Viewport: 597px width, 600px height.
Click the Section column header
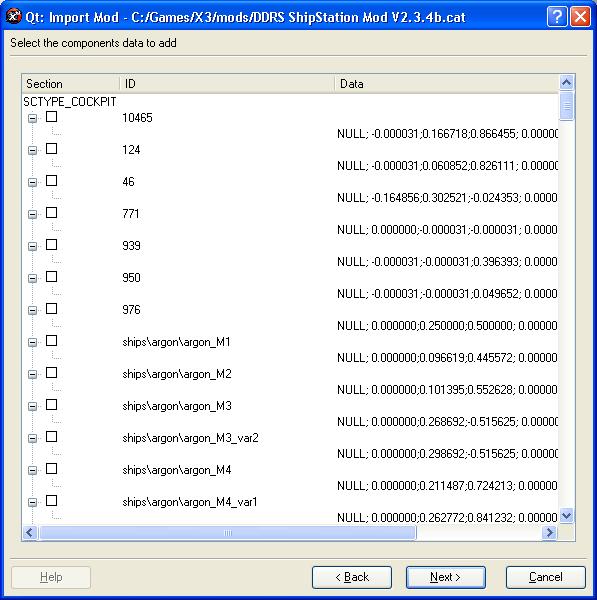pyautogui.click(x=71, y=84)
